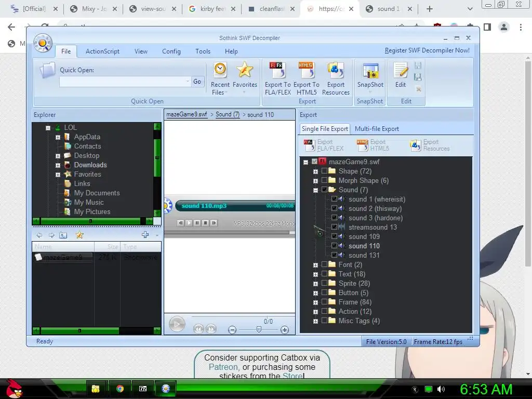Uncheck sound 109 checkbox

click(334, 236)
